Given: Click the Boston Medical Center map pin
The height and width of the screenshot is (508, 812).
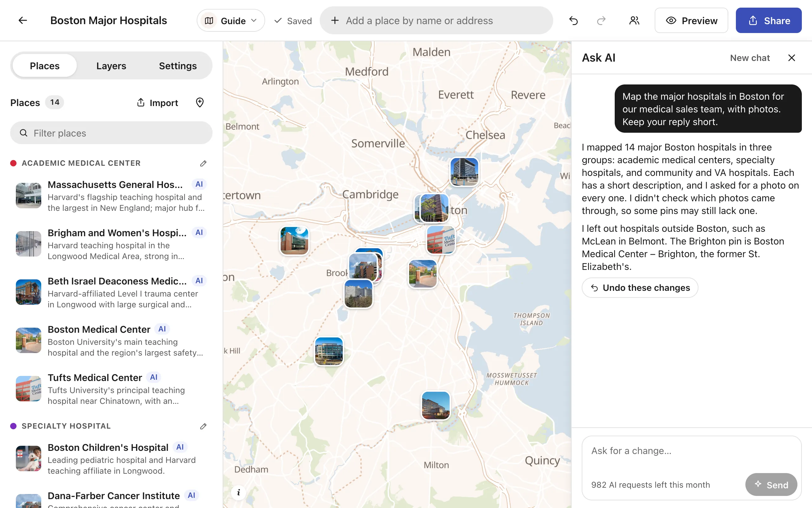Looking at the screenshot, I should pyautogui.click(x=422, y=273).
